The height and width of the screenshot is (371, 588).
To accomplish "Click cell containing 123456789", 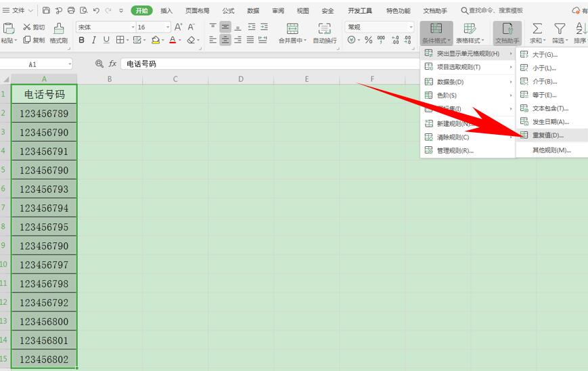I will 44,113.
